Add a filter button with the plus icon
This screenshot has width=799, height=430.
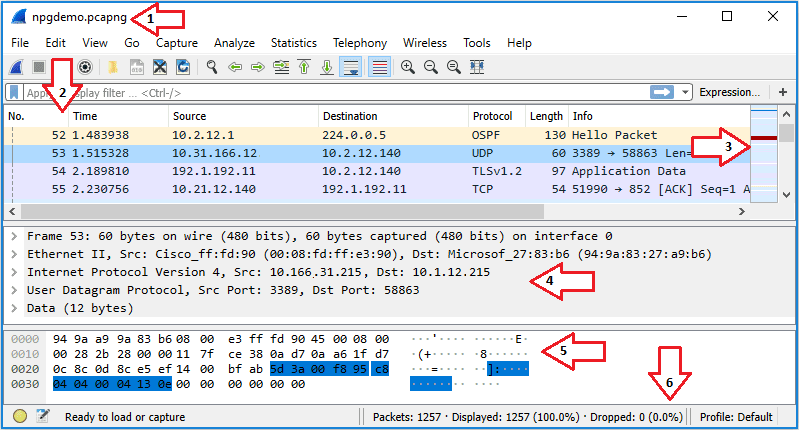(x=783, y=92)
